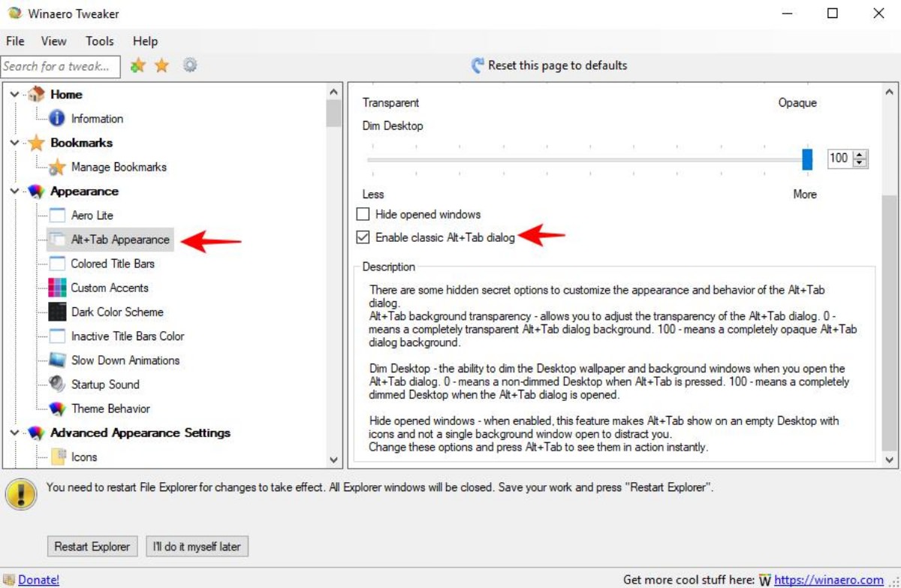Viewport: 901px width, 588px height.
Task: Click the Reset page refresh icon
Action: [x=477, y=65]
